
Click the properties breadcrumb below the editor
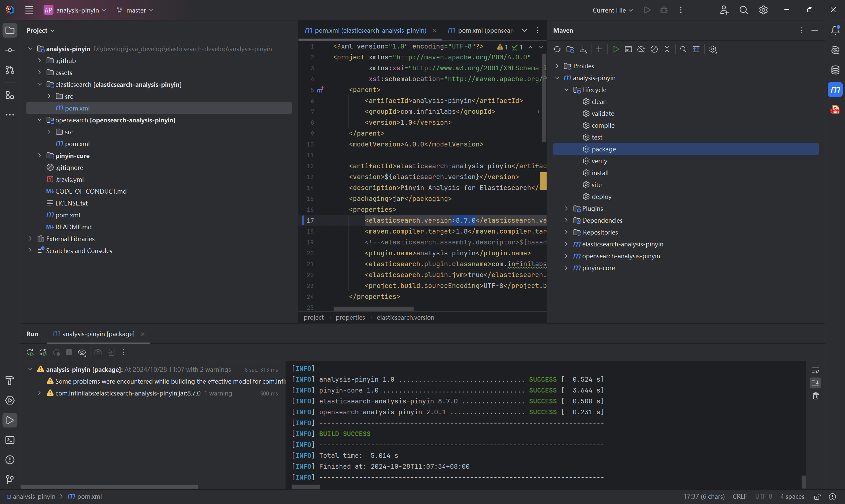(350, 317)
